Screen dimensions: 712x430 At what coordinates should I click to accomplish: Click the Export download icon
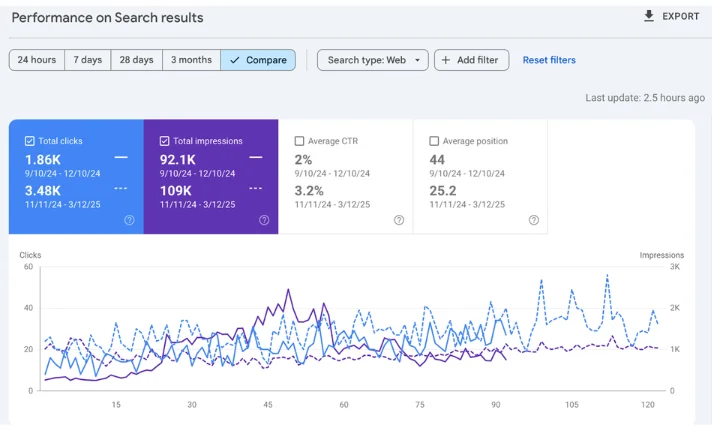coord(649,17)
